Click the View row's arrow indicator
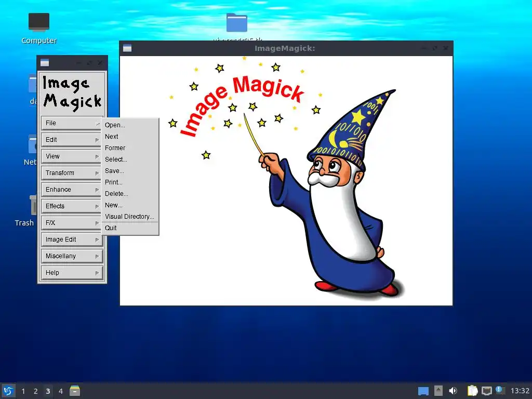 [x=97, y=156]
